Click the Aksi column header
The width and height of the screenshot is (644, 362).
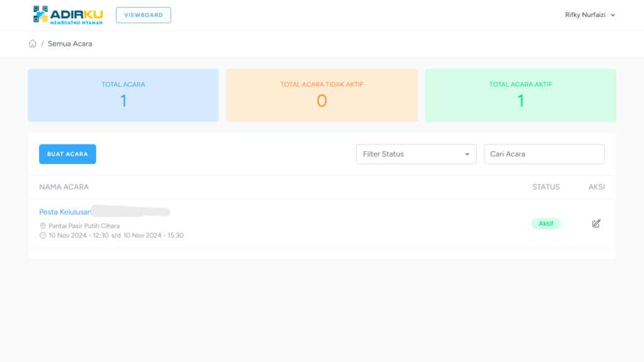[596, 187]
